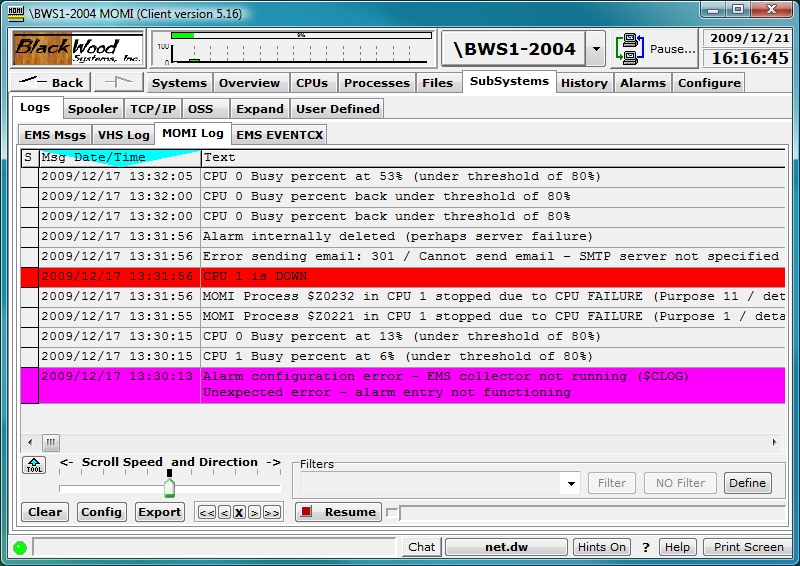800x566 pixels.
Task: Jump to last page with >> button
Action: [x=271, y=512]
